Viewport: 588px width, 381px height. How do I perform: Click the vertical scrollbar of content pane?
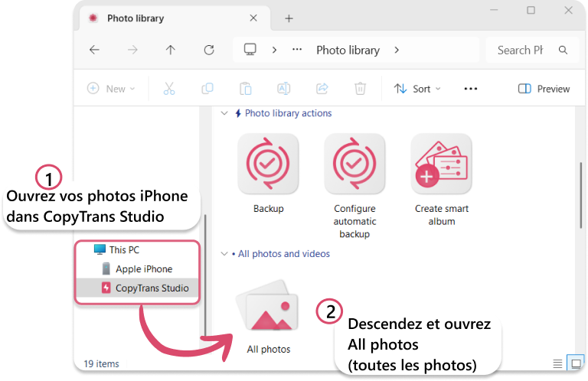pyautogui.click(x=581, y=196)
